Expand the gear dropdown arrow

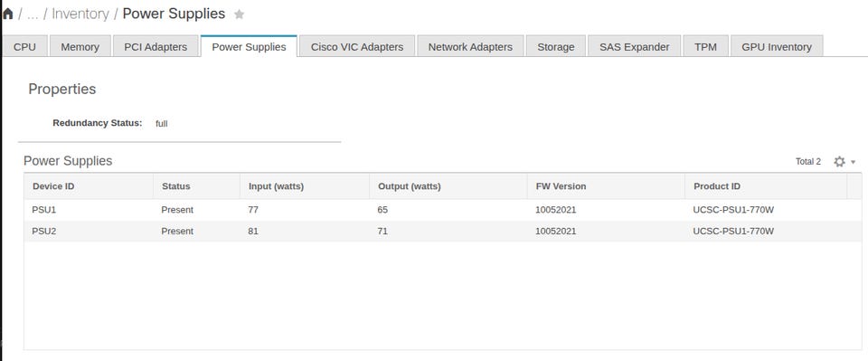click(853, 162)
